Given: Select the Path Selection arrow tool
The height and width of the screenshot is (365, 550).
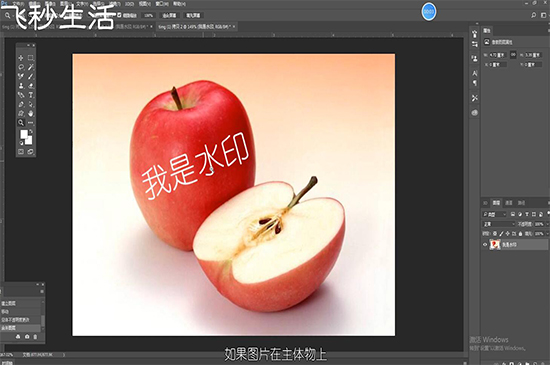Looking at the screenshot, I should pyautogui.click(x=31, y=104).
